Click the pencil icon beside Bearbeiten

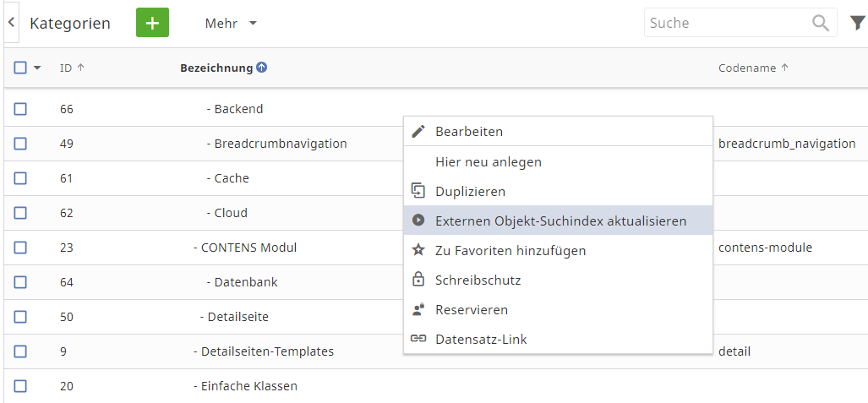[x=418, y=132]
